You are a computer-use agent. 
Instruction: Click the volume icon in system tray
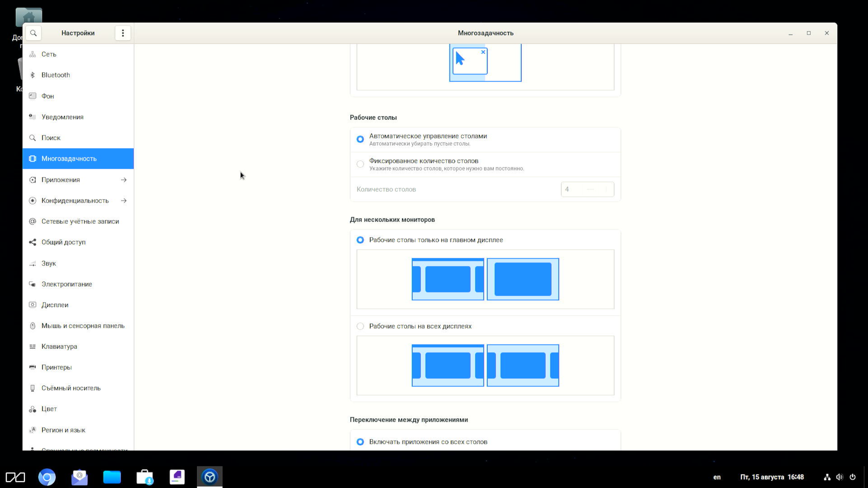pos(839,477)
